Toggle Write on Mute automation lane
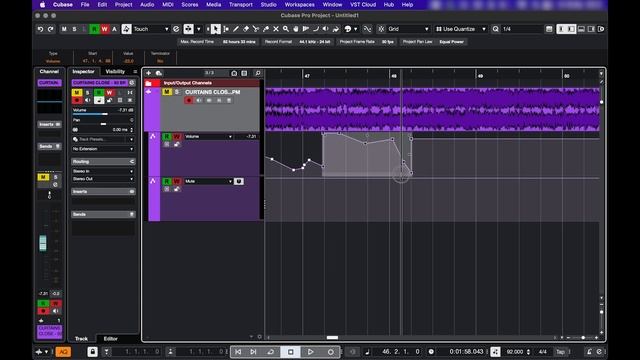 176,181
